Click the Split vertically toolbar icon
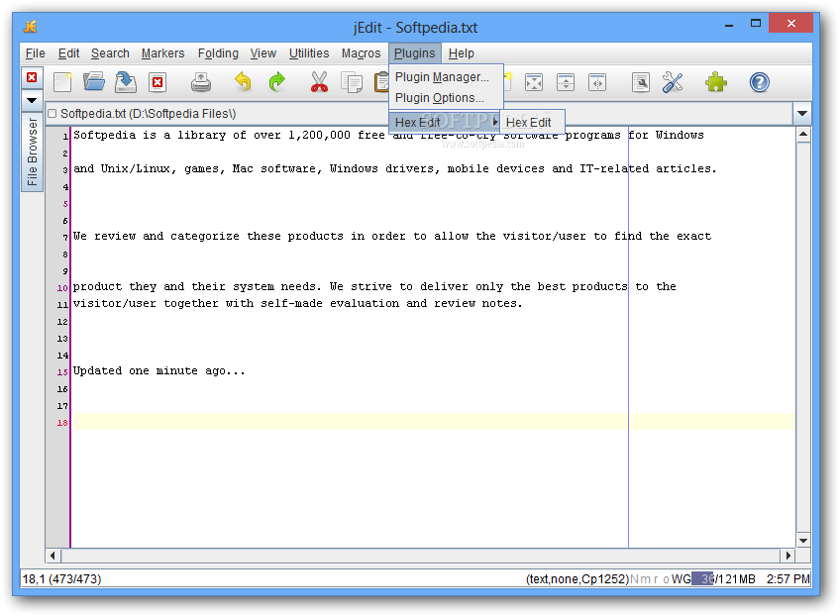This screenshot has height=616, width=840. pos(597,82)
